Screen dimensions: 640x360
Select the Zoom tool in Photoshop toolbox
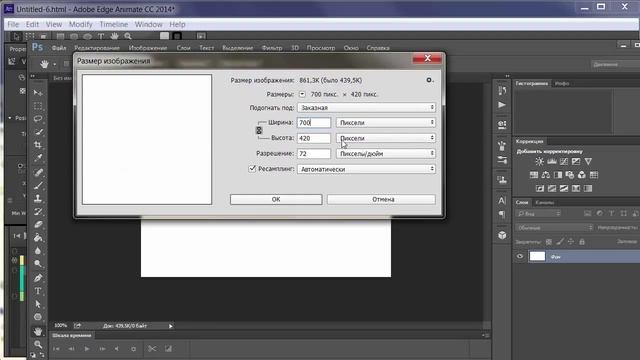(38, 344)
